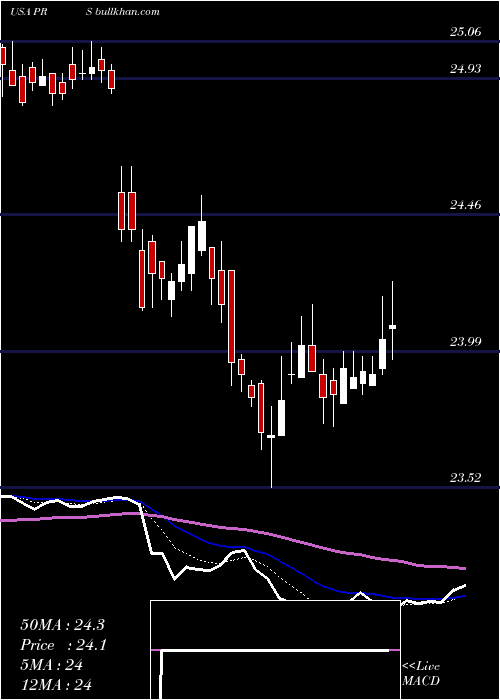Image resolution: width=500 pixels, height=700 pixels.
Task: Click the 23.52 price level label
Action: tap(466, 478)
